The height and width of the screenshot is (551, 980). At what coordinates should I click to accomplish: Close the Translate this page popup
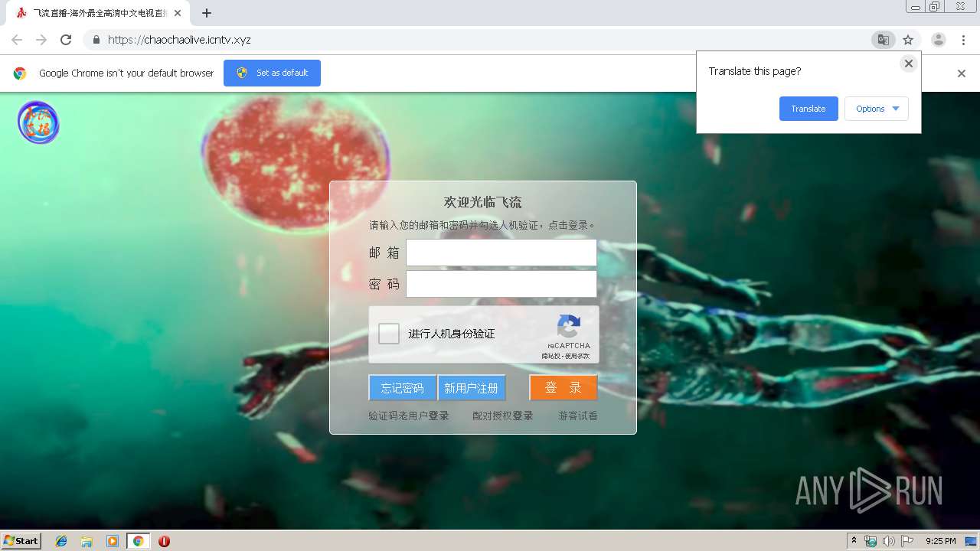[x=909, y=64]
